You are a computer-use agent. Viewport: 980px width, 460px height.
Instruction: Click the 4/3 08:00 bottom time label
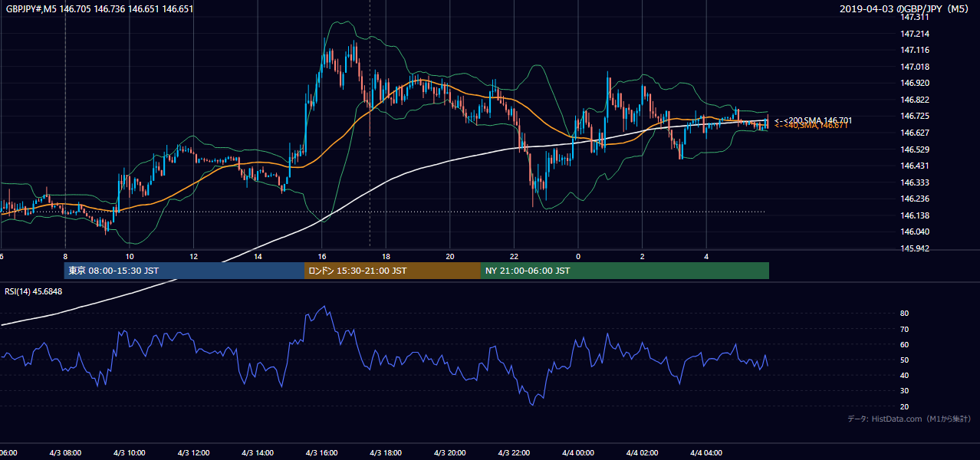tap(65, 453)
